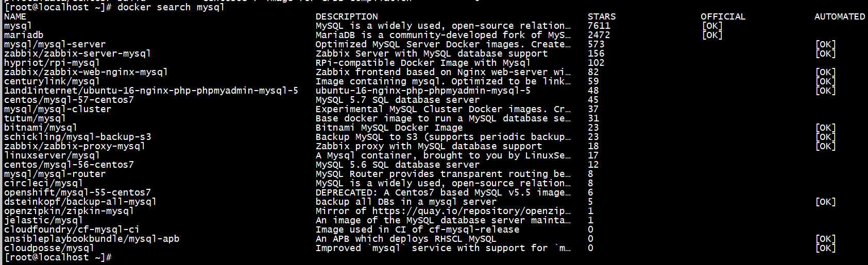
Task: Click the tutum/mysql image name
Action: click(x=35, y=118)
